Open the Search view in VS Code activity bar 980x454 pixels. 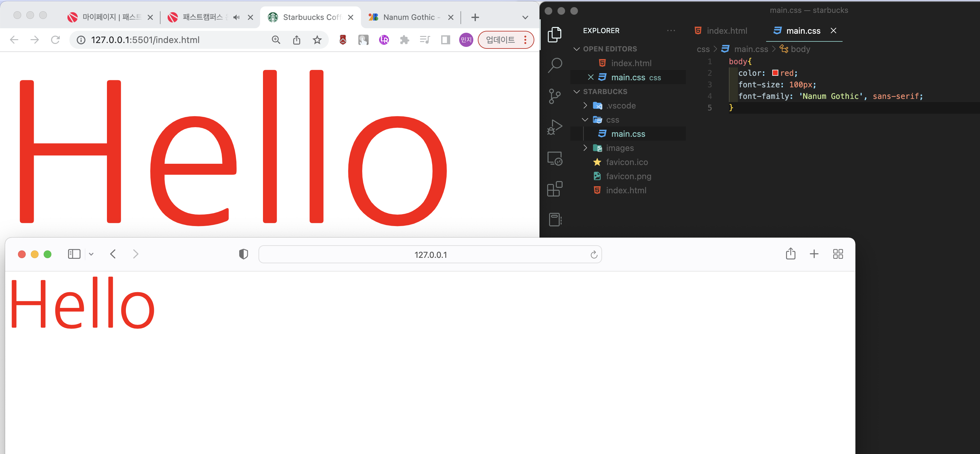point(555,65)
